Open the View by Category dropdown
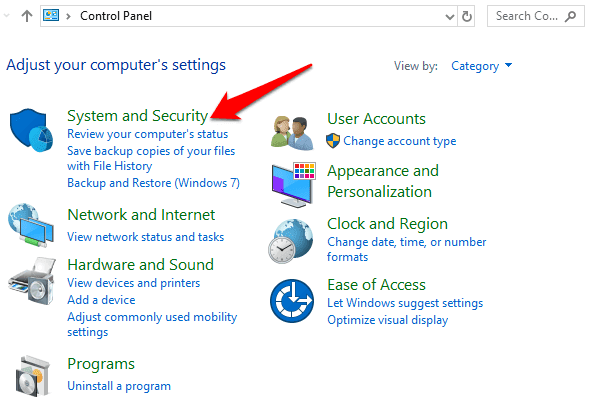This screenshot has height=407, width=590. [482, 66]
